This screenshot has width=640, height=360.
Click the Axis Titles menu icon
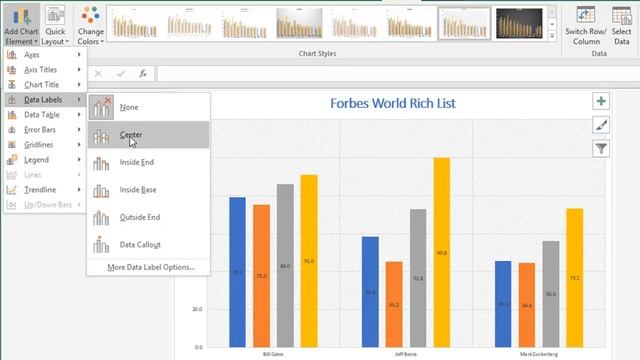[12, 70]
